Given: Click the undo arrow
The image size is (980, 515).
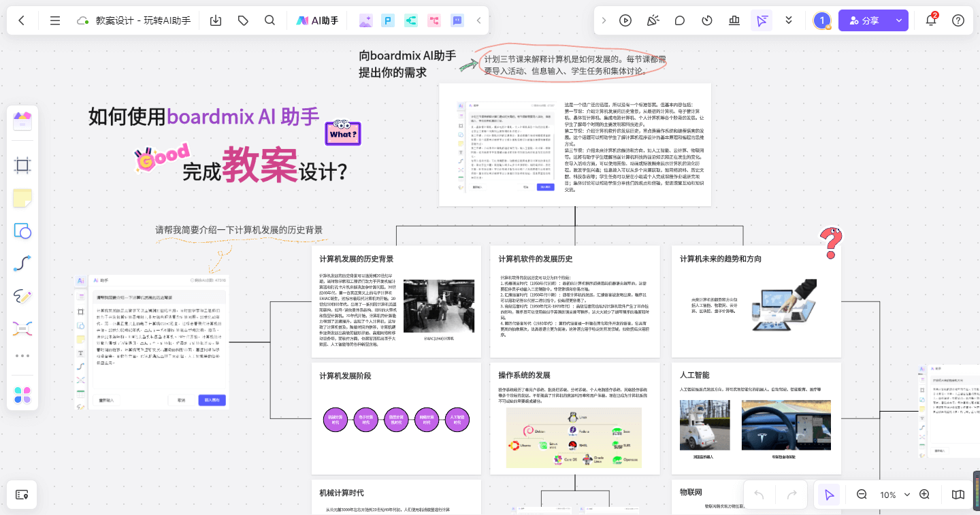Looking at the screenshot, I should [759, 495].
